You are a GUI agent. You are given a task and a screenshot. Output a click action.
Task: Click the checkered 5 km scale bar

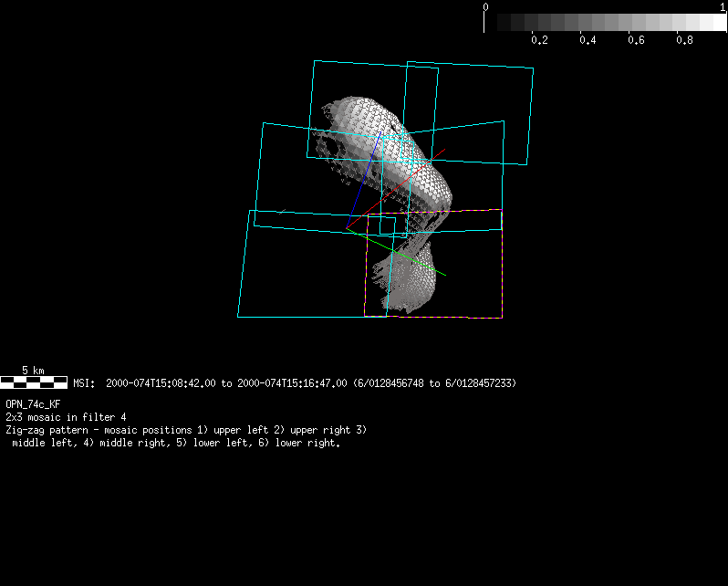[x=34, y=382]
